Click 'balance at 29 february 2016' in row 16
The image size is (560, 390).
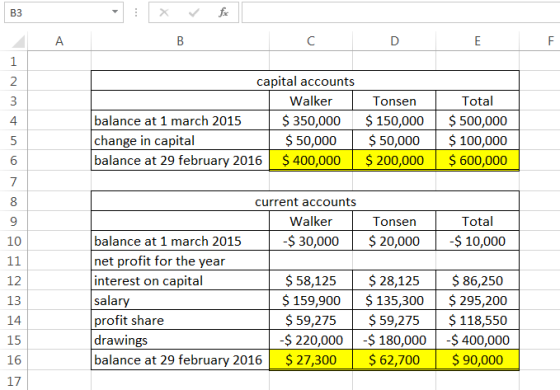click(x=180, y=360)
